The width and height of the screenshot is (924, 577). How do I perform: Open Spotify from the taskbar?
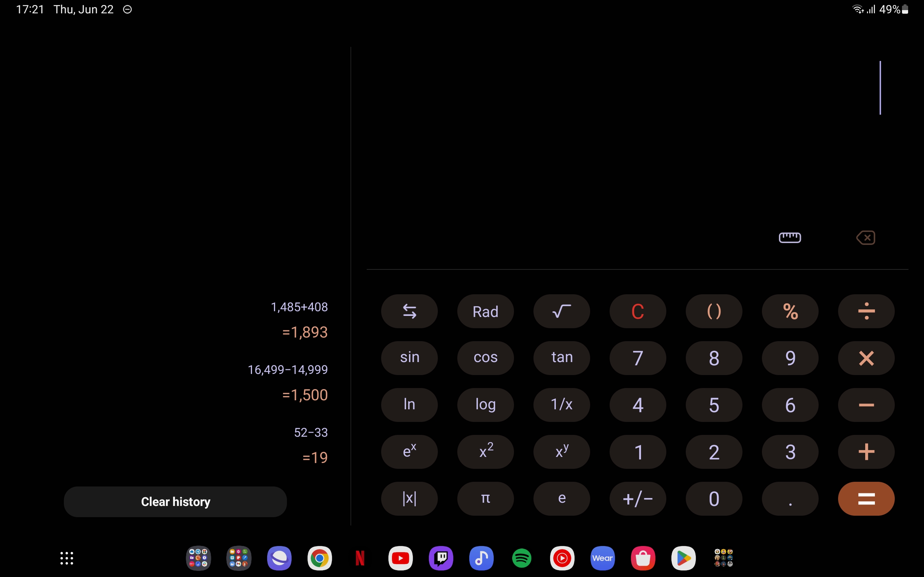(x=522, y=558)
